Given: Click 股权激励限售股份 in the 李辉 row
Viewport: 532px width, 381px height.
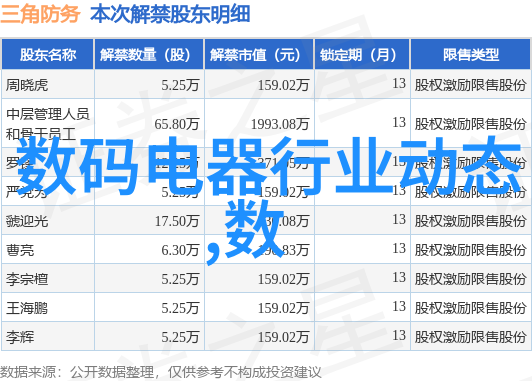Looking at the screenshot, I should tap(470, 337).
